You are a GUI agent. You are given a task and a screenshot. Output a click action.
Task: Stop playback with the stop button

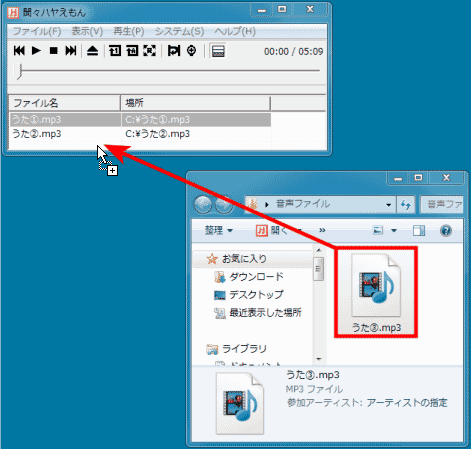(x=53, y=51)
